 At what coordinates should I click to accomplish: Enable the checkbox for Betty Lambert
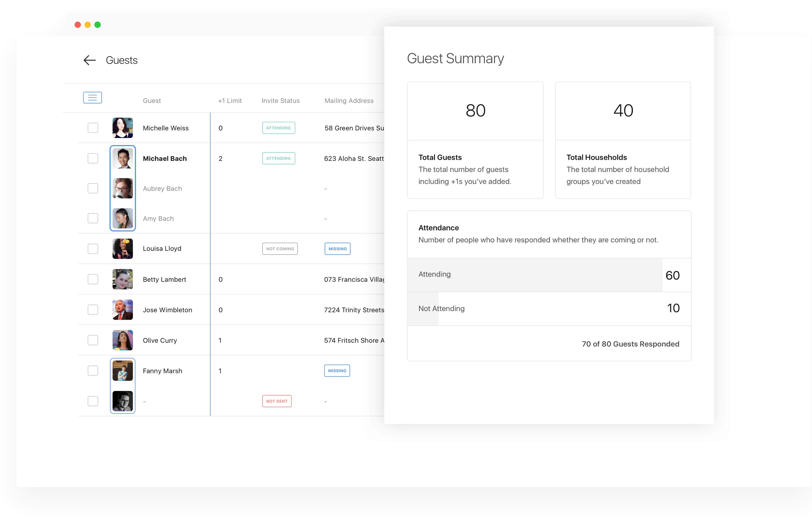pyautogui.click(x=93, y=279)
